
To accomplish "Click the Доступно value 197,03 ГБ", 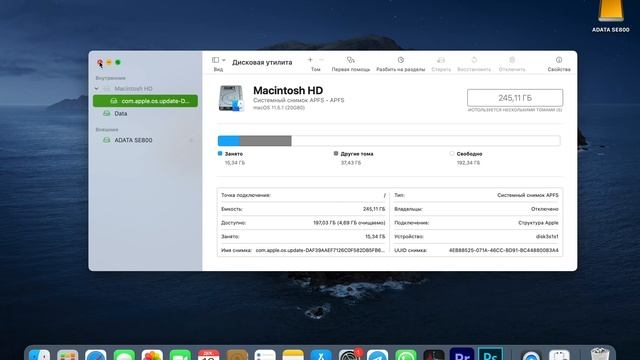I will tap(349, 223).
